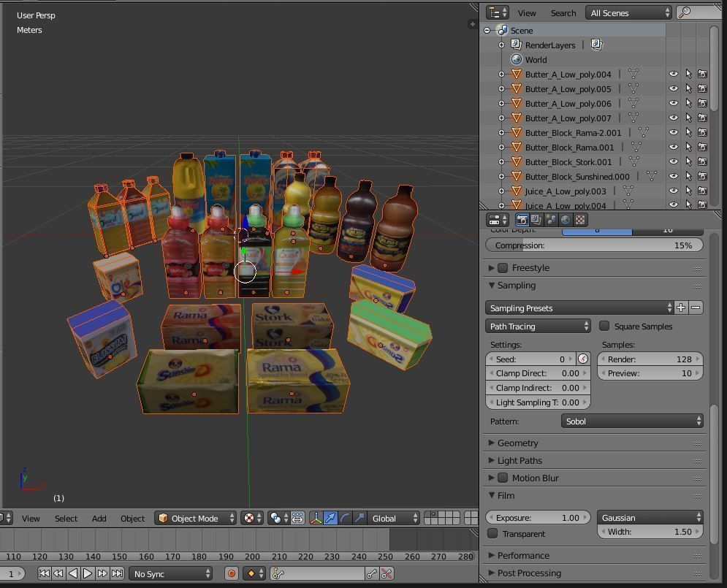Click the manipulate center points icon
This screenshot has height=588, width=727.
(297, 518)
